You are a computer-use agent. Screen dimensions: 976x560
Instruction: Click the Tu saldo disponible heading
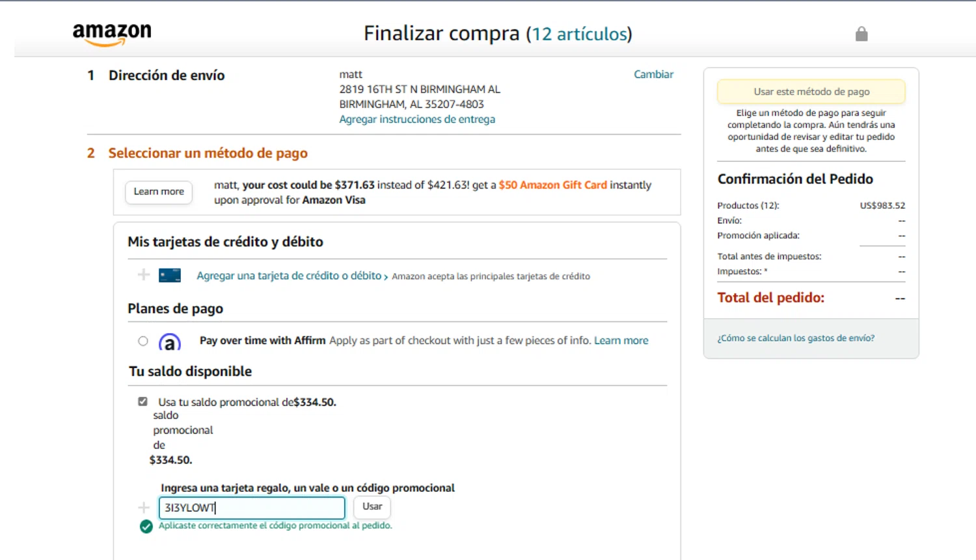click(x=190, y=371)
